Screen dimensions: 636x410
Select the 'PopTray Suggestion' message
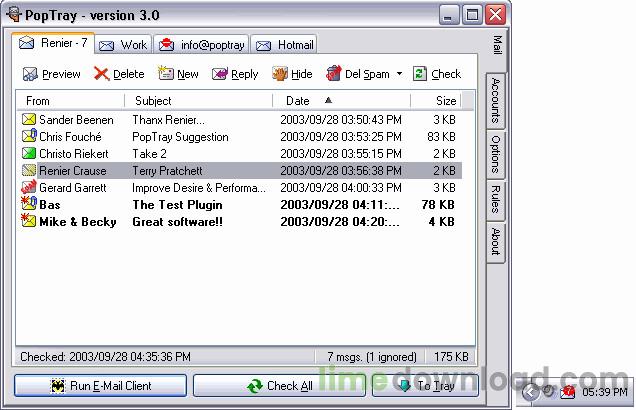click(180, 137)
